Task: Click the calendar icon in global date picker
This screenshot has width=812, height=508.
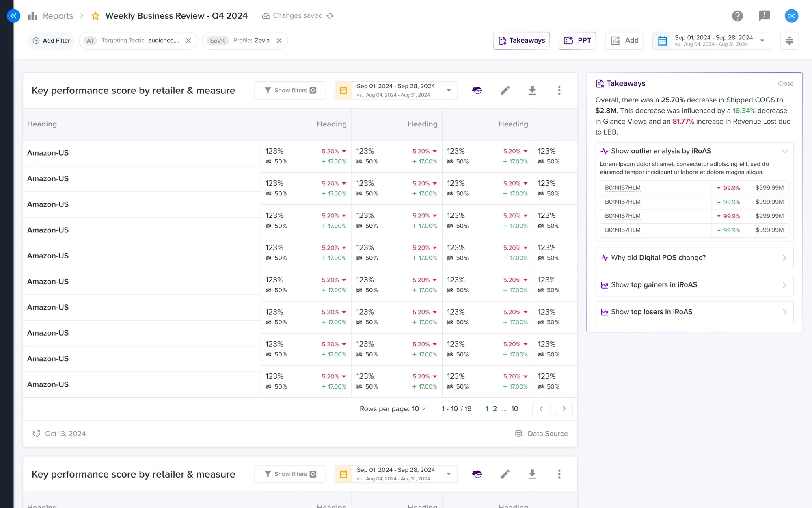Action: [x=662, y=41]
